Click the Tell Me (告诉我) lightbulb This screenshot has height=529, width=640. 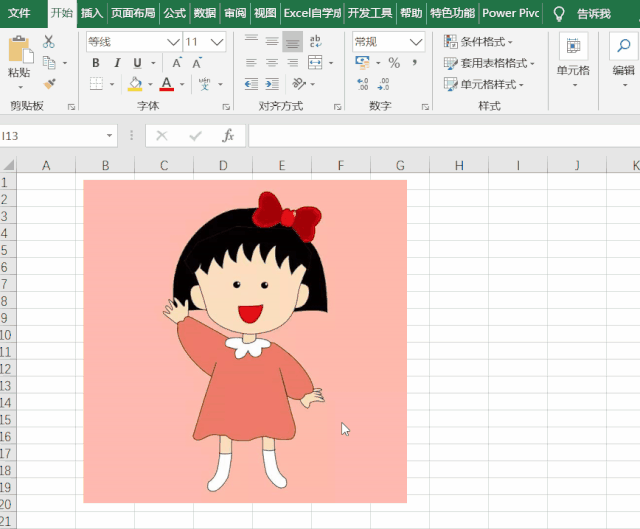coord(558,14)
